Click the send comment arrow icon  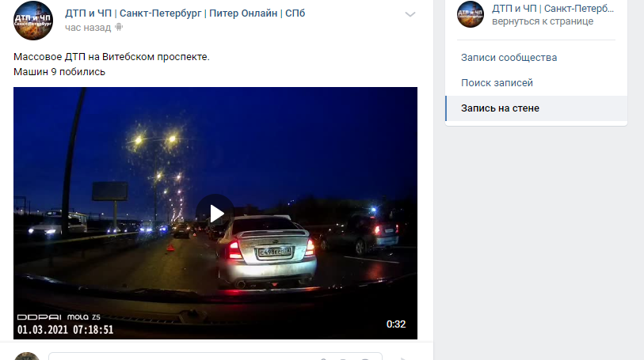pos(404,358)
